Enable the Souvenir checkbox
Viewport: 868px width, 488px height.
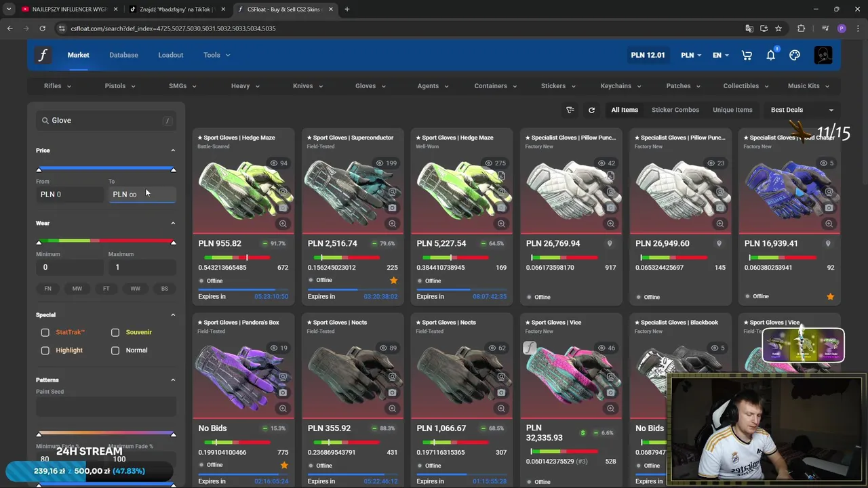coord(115,332)
